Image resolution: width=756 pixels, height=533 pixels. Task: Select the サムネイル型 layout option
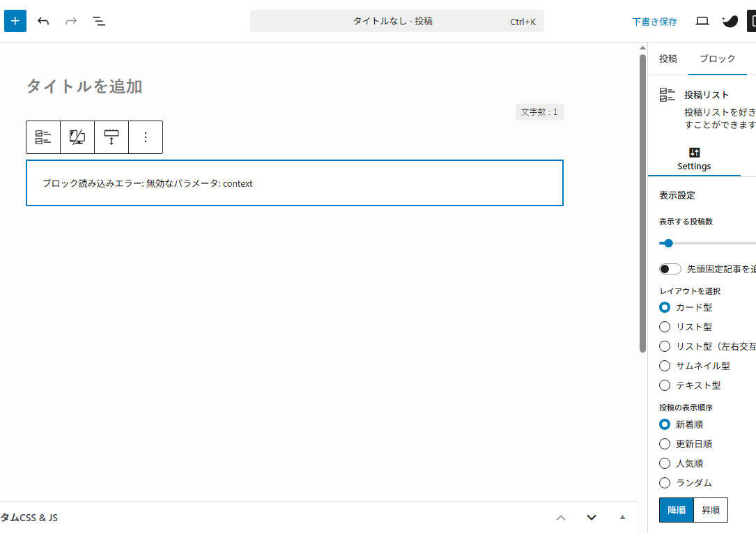tap(665, 366)
